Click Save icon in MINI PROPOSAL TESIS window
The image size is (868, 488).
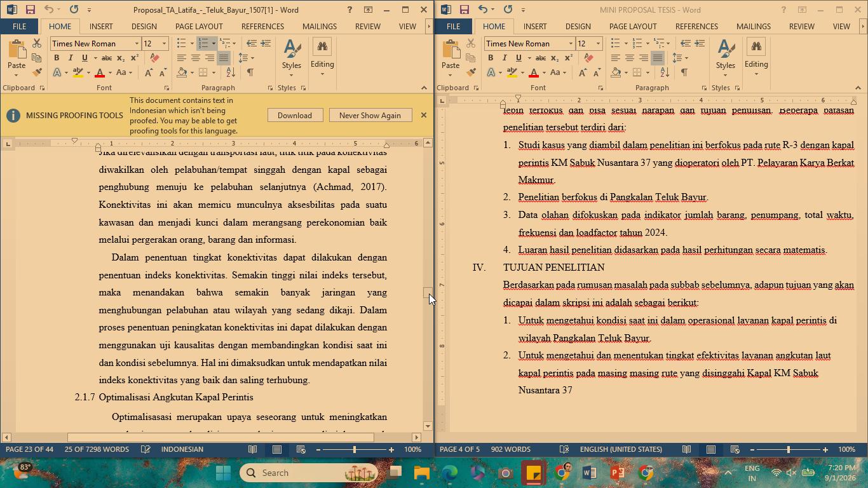point(464,10)
